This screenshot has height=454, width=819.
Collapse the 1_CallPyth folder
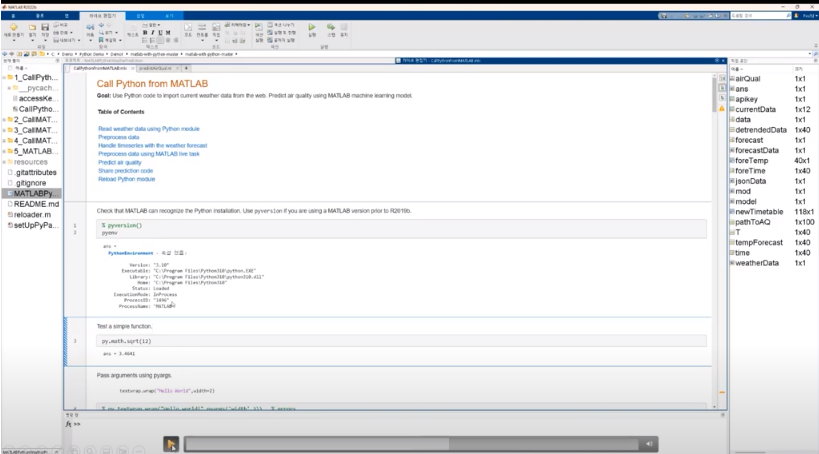(x=4, y=77)
